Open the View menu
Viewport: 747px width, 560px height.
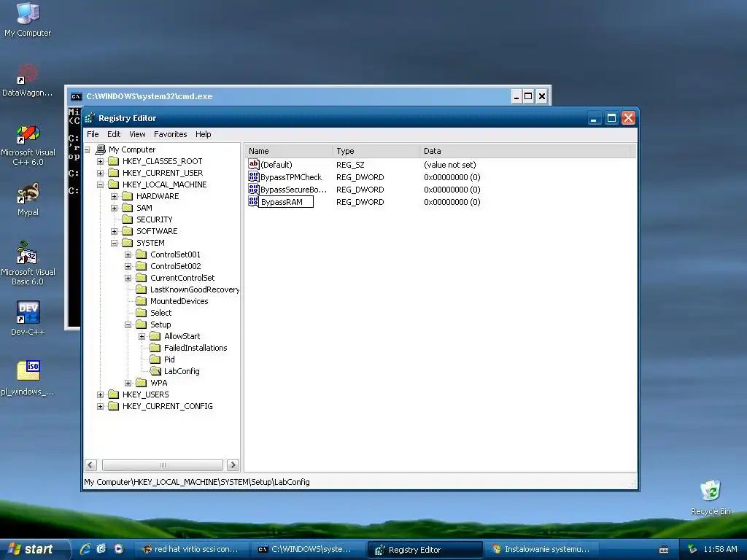[137, 134]
